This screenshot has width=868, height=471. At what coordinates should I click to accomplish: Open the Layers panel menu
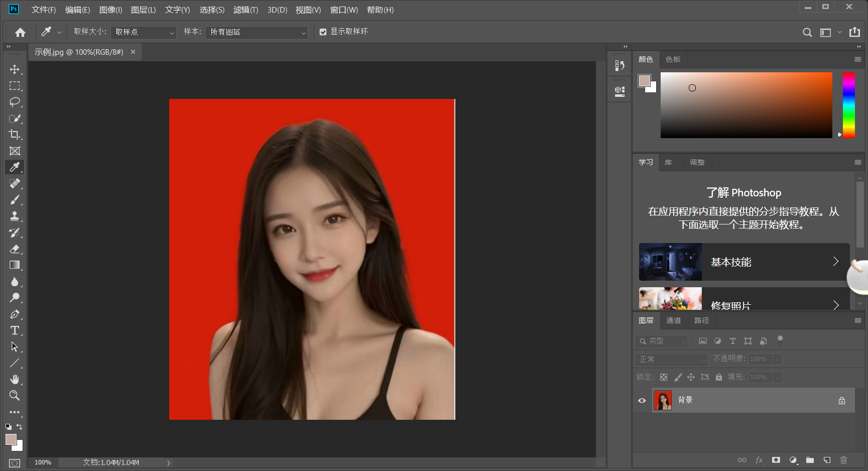[x=858, y=320]
